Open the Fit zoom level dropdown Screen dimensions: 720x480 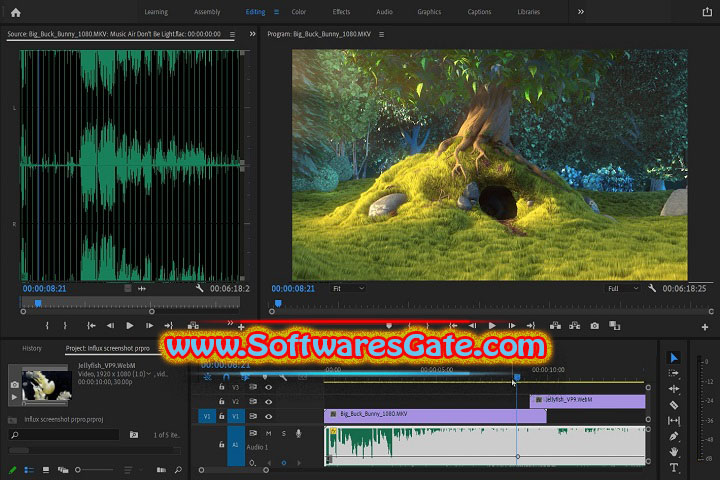(x=348, y=288)
